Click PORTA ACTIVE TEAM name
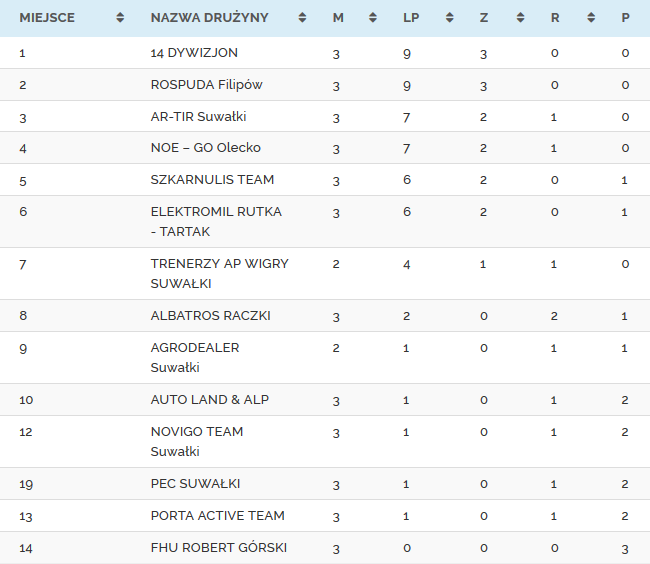This screenshot has height=564, width=650. [217, 516]
